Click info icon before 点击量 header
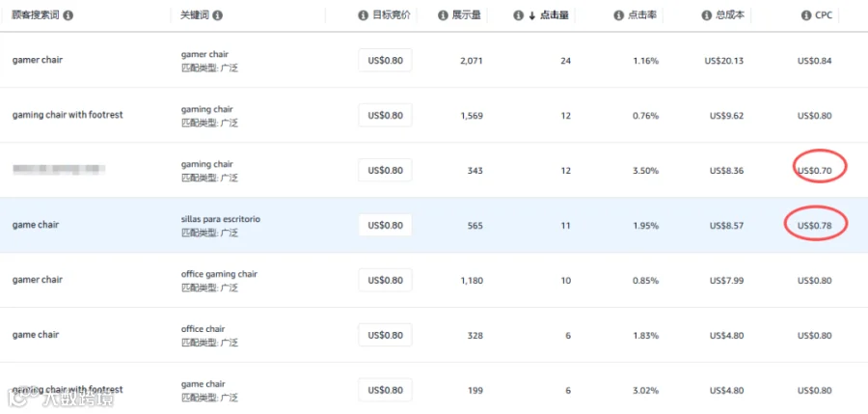868x414 pixels. click(x=518, y=15)
